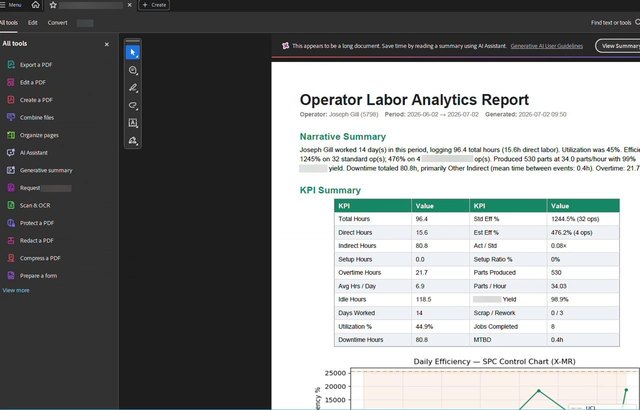Open the Request tool in All tools
The height and width of the screenshot is (410, 640).
(39, 188)
